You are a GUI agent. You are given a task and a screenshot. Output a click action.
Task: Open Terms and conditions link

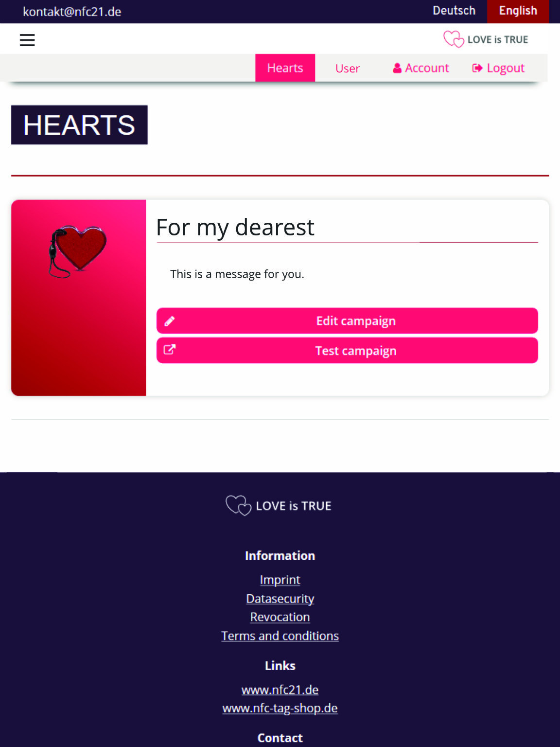tap(280, 636)
